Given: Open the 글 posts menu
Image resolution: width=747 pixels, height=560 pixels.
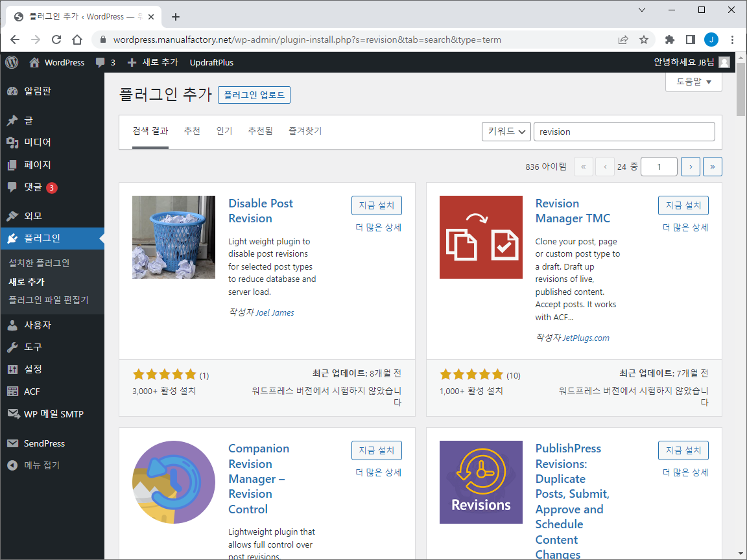Looking at the screenshot, I should 52,120.
